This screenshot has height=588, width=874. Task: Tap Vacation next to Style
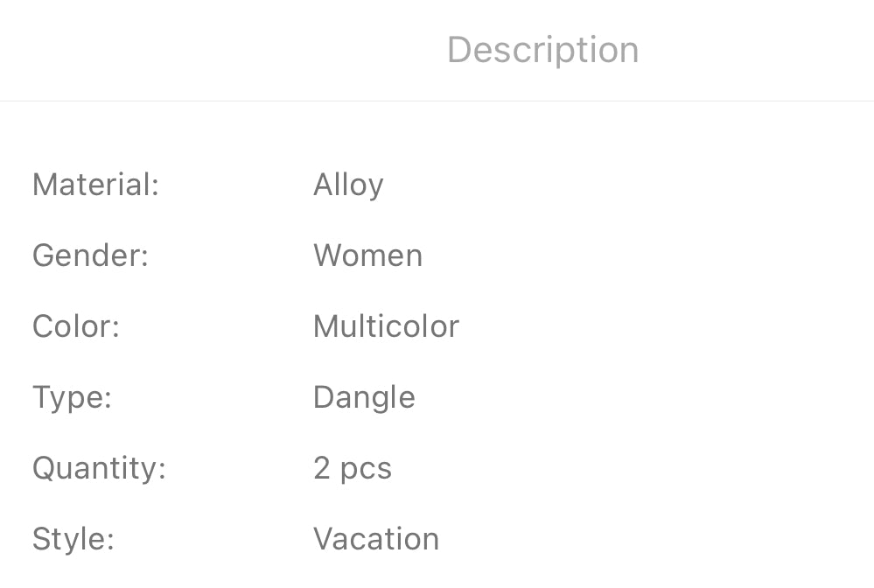[376, 539]
